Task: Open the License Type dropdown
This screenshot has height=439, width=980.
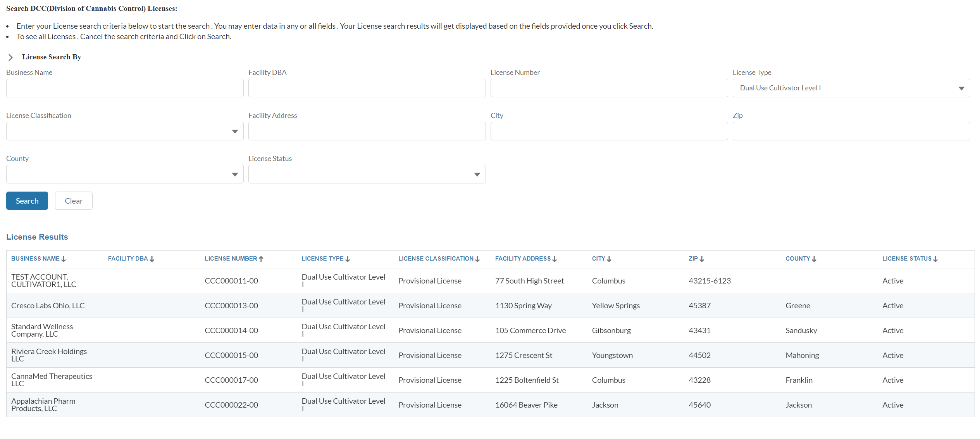Action: click(851, 88)
